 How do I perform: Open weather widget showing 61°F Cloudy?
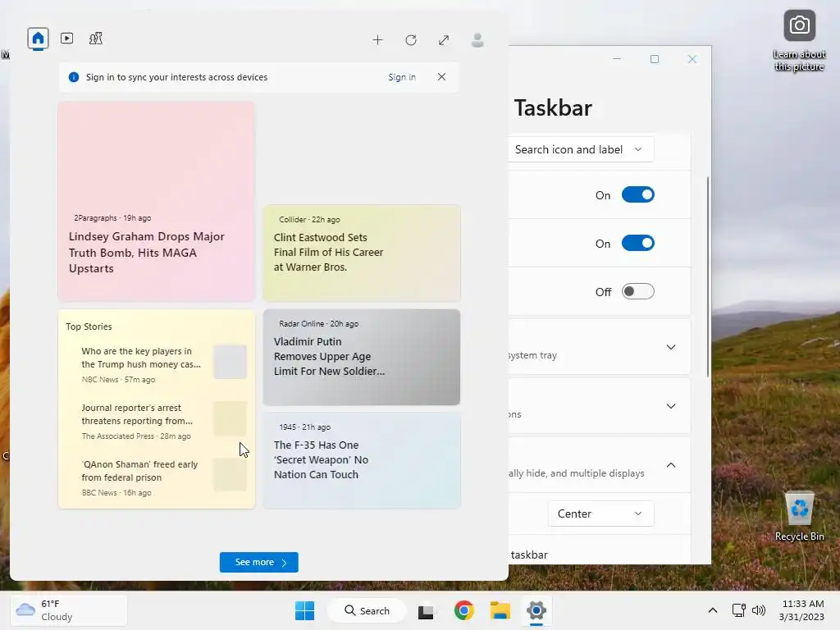pos(69,610)
